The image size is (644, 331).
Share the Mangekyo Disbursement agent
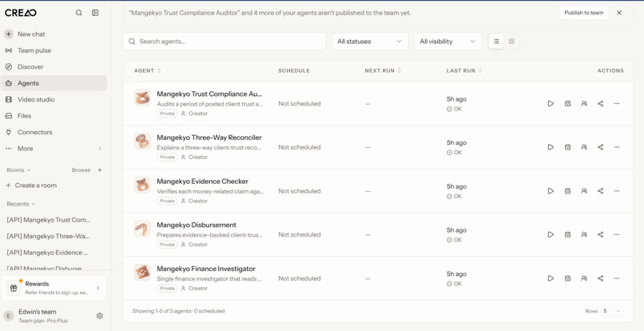601,235
